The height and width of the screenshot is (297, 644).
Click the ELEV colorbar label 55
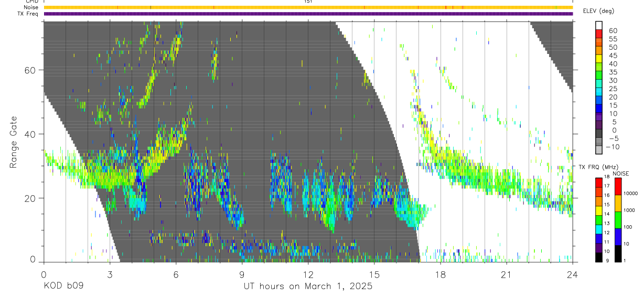click(613, 39)
